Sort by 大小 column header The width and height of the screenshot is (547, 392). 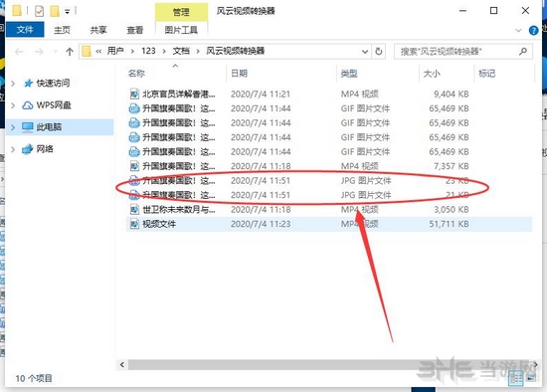point(432,74)
